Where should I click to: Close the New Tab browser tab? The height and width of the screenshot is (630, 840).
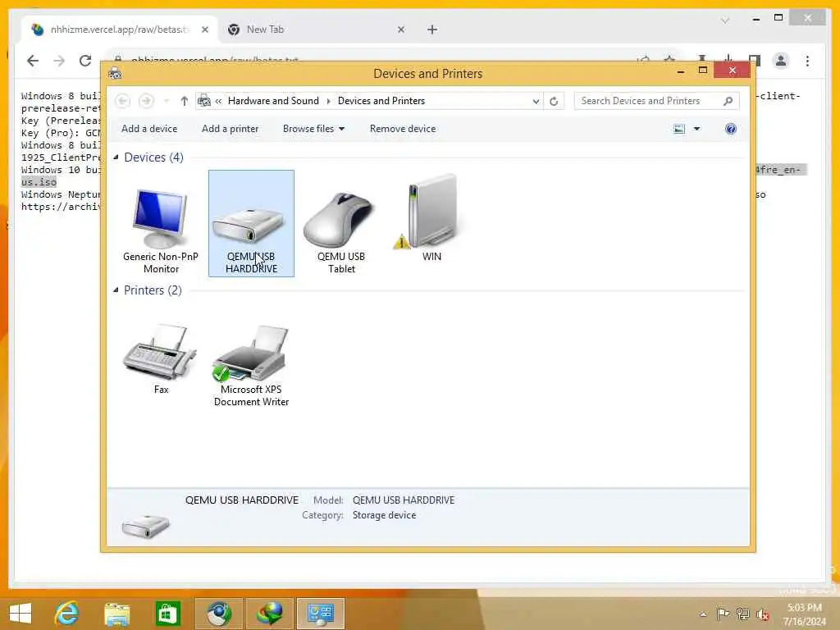[x=400, y=30]
